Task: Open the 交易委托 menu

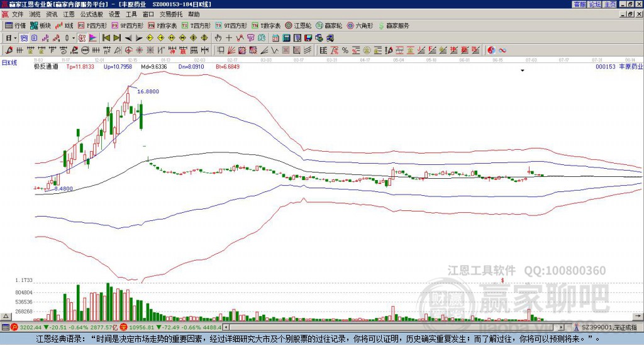Action: (x=171, y=14)
